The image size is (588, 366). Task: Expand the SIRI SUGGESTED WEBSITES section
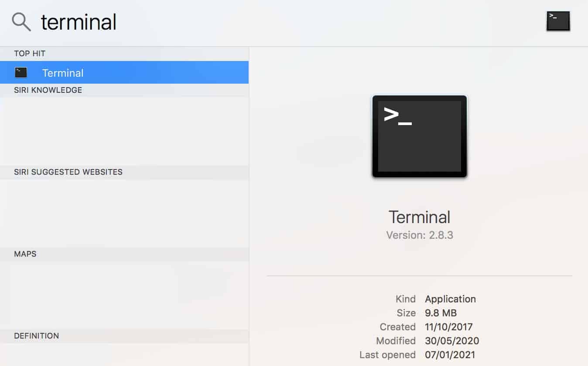[x=68, y=172]
